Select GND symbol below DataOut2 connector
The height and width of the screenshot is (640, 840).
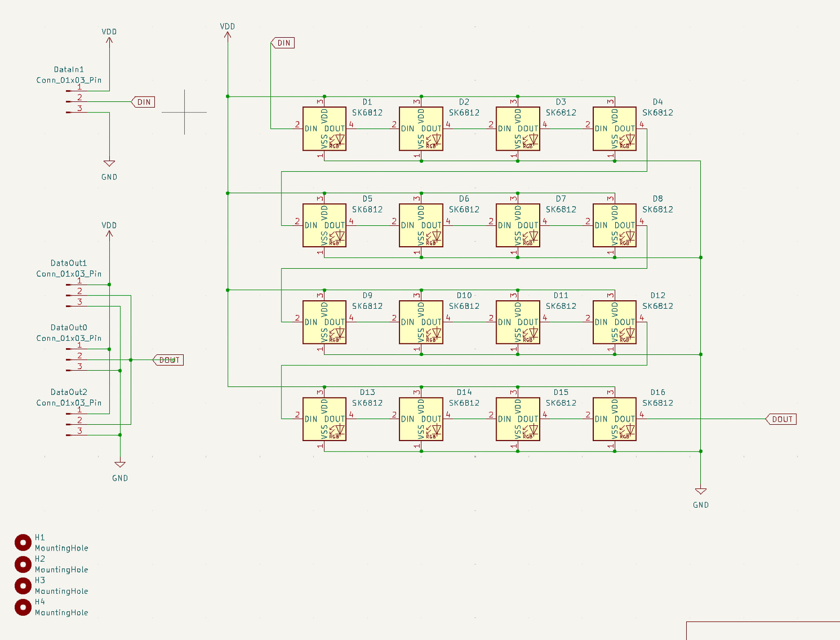(x=120, y=465)
